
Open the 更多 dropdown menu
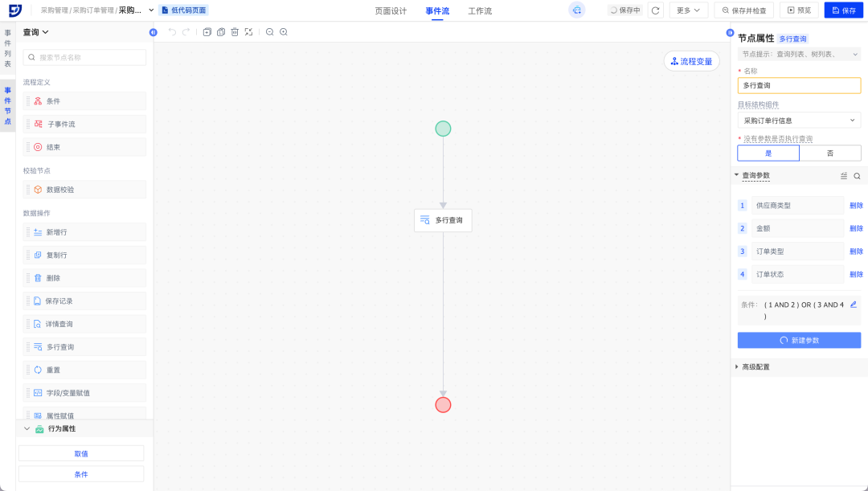tap(688, 10)
